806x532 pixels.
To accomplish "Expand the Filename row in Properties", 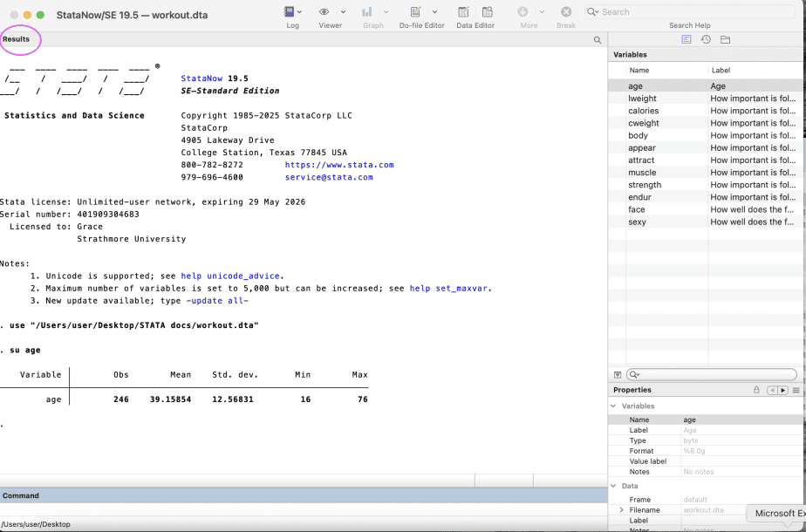I will [x=621, y=510].
